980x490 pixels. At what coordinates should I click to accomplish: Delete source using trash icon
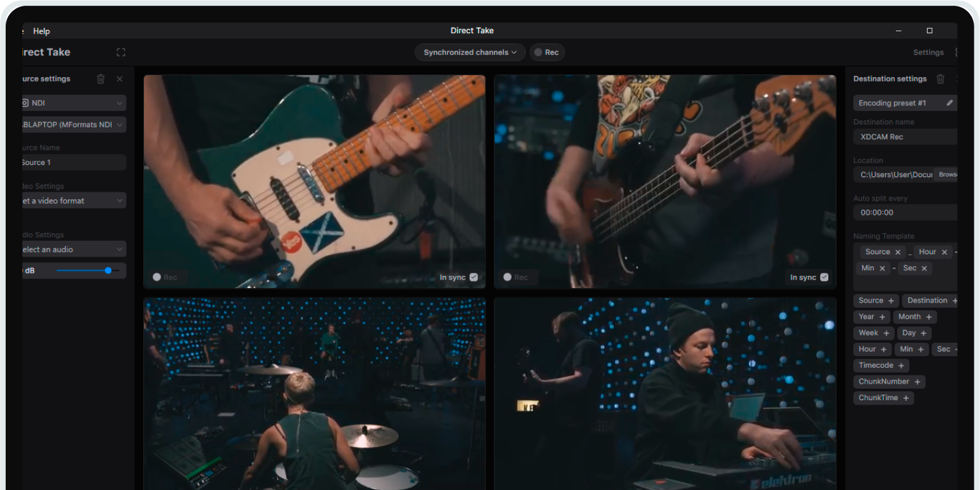coord(101,79)
